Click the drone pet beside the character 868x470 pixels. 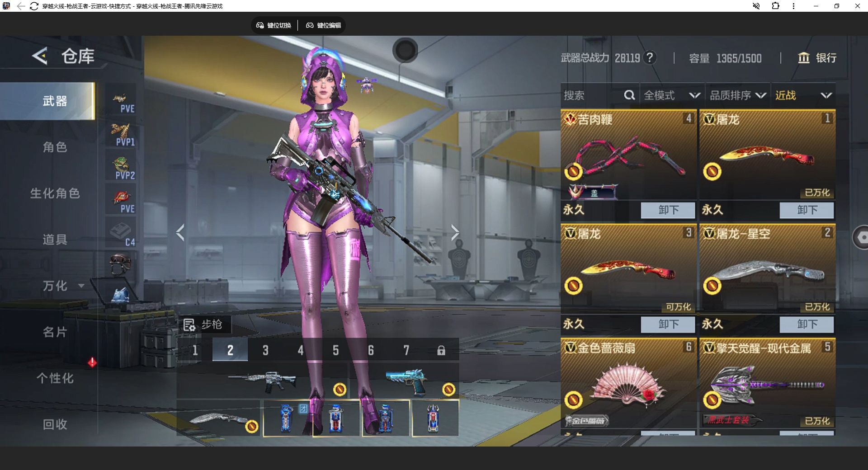366,85
